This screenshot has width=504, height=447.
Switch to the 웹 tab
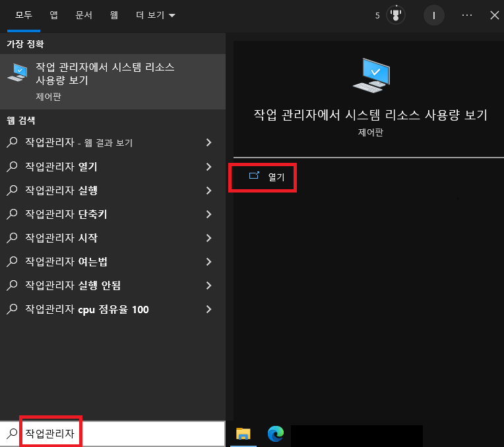click(x=113, y=15)
